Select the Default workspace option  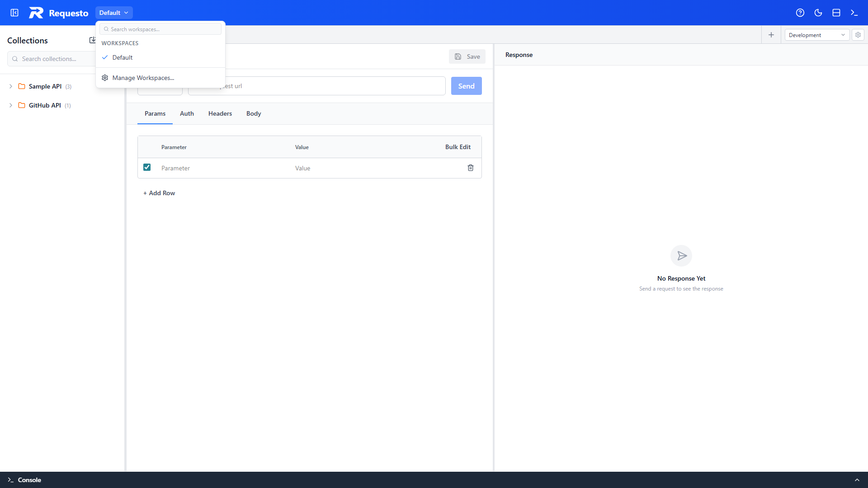[x=122, y=57]
